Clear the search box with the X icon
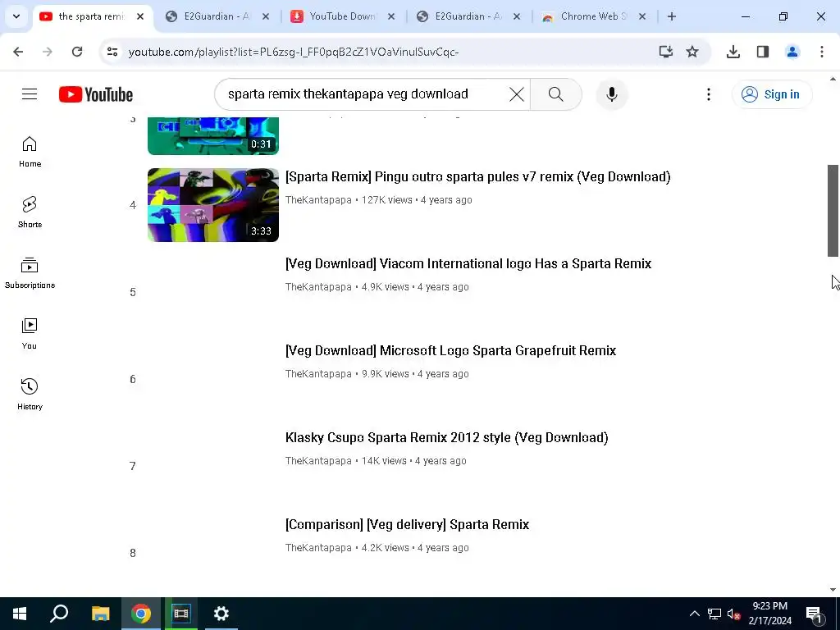 click(517, 94)
